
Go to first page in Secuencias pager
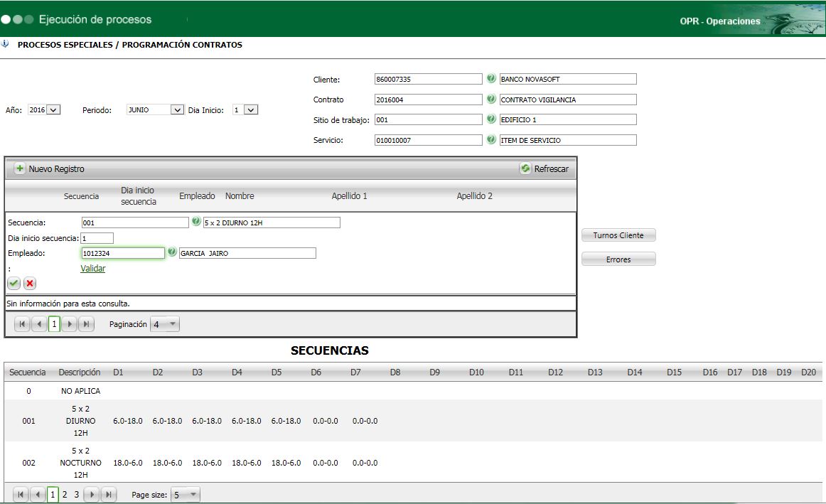point(21,495)
